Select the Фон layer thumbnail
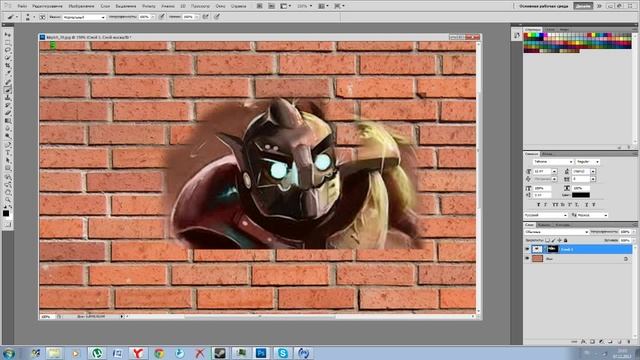The image size is (640, 360). tap(537, 258)
